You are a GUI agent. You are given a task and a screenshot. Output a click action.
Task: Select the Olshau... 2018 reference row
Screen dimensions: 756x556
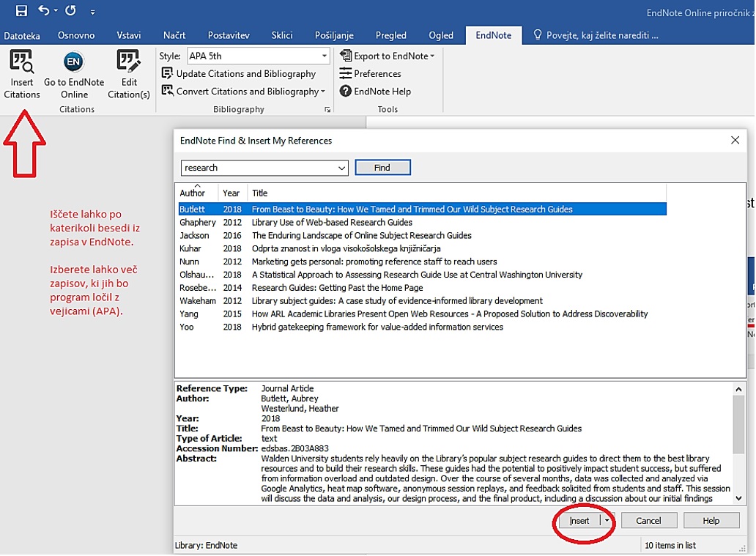click(x=422, y=275)
